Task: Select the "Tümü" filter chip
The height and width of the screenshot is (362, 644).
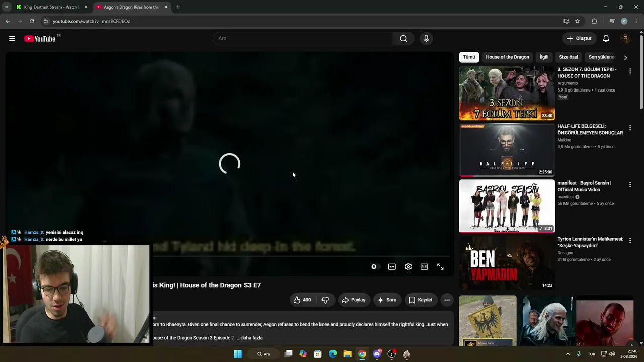Action: (x=469, y=57)
